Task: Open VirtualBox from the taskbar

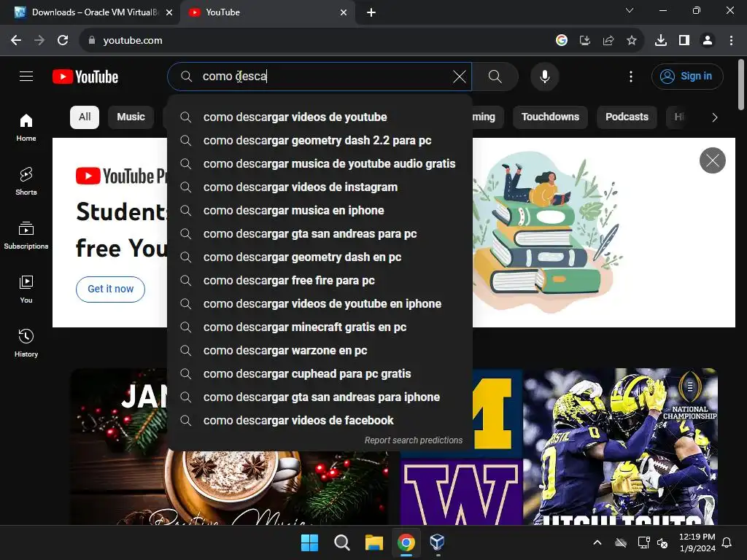Action: (438, 542)
